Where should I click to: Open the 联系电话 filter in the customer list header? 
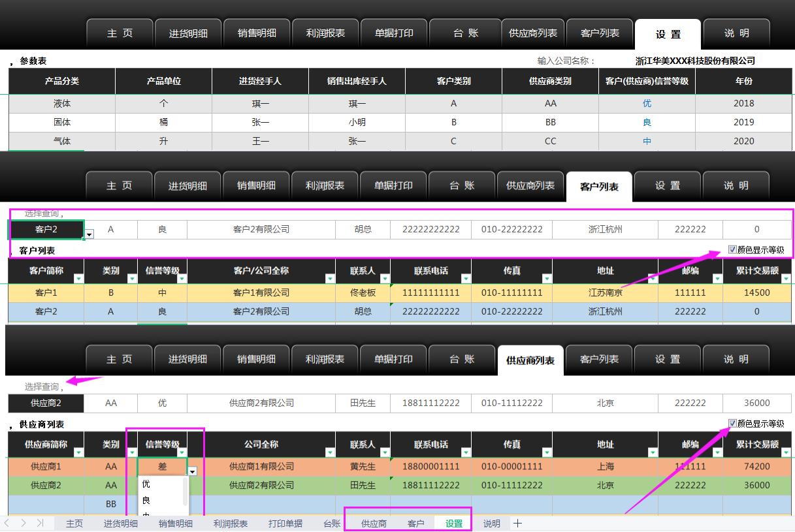[465, 278]
